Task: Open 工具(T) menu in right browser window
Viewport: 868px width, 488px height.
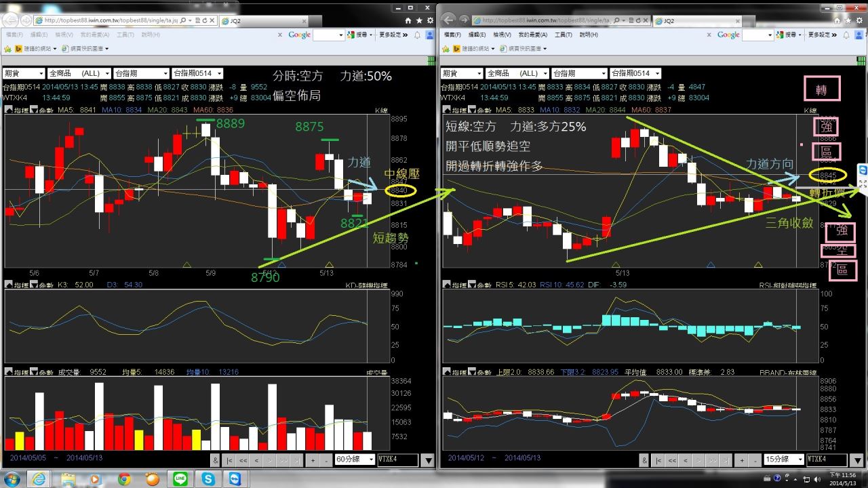Action: 563,35
